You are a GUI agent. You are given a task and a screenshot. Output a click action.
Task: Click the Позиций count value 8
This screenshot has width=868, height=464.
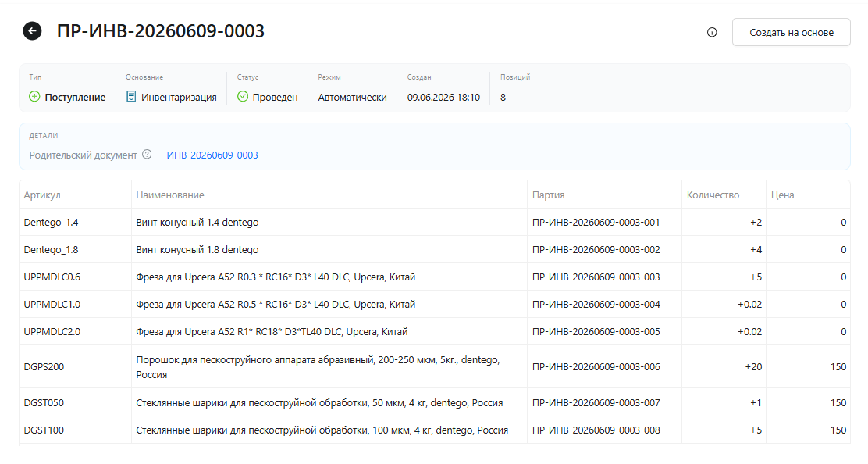[503, 98]
